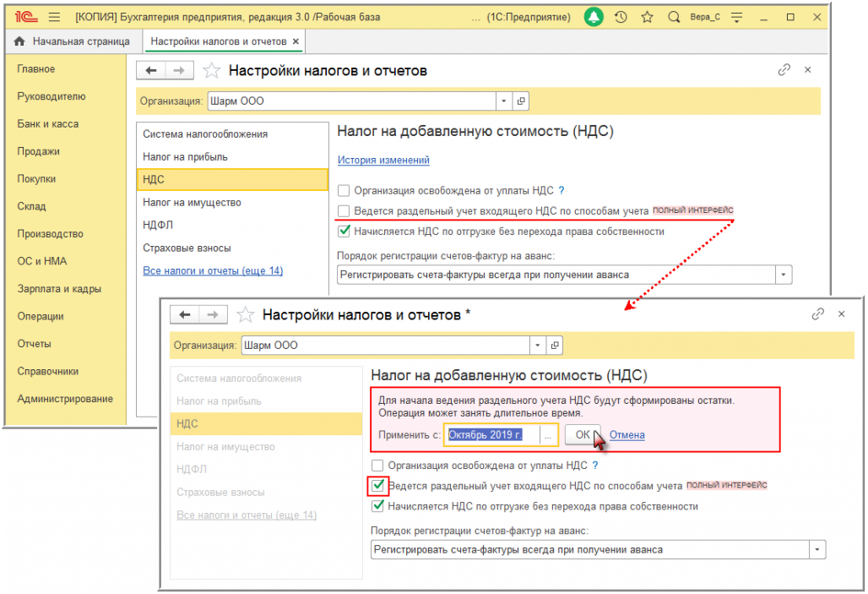Select Страховые взносы in upper window list
The width and height of the screenshot is (868, 594).
232,248
